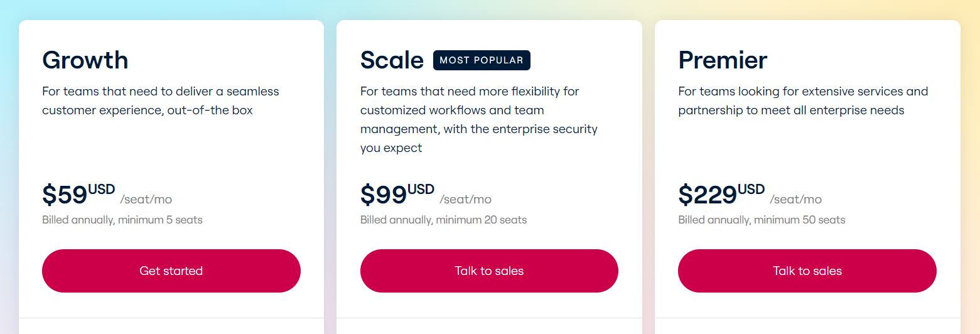Viewport: 980px width, 334px height.
Task: Click the Premier plan heading
Action: 723,60
